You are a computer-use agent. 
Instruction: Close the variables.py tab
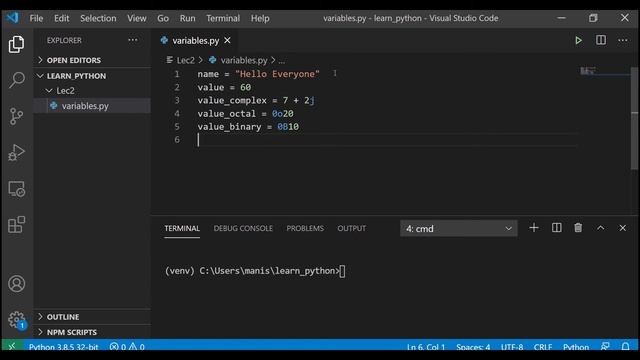(227, 40)
